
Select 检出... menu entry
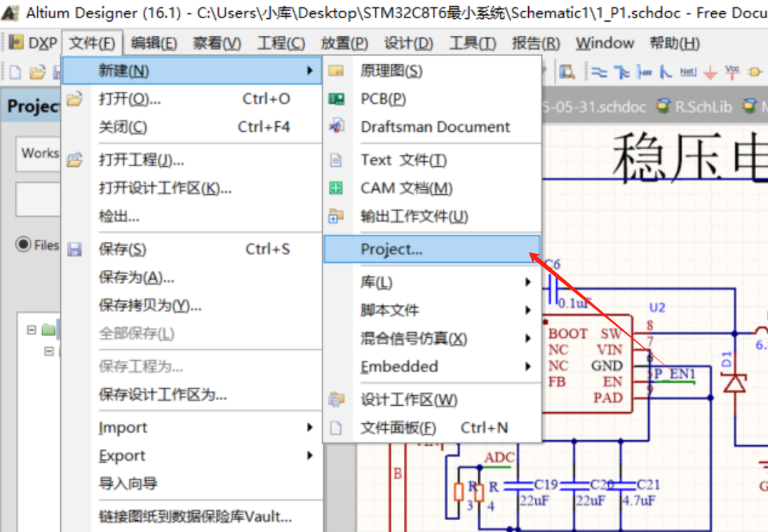pyautogui.click(x=192, y=216)
